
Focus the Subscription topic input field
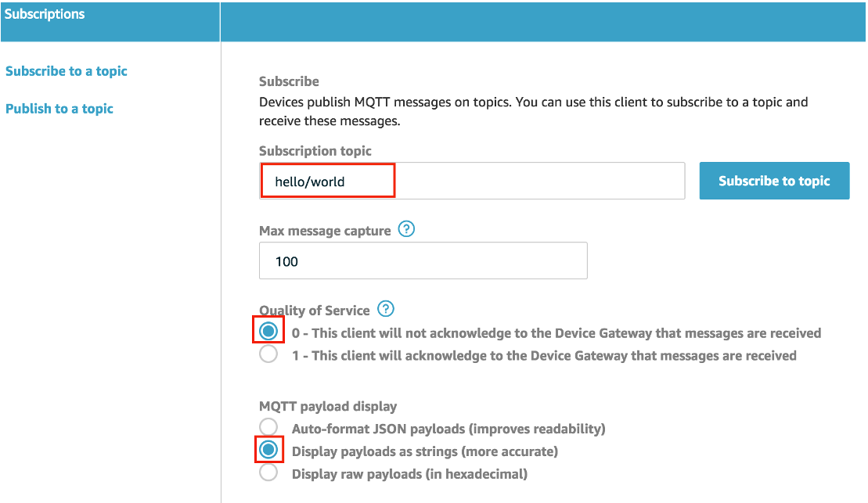click(472, 181)
